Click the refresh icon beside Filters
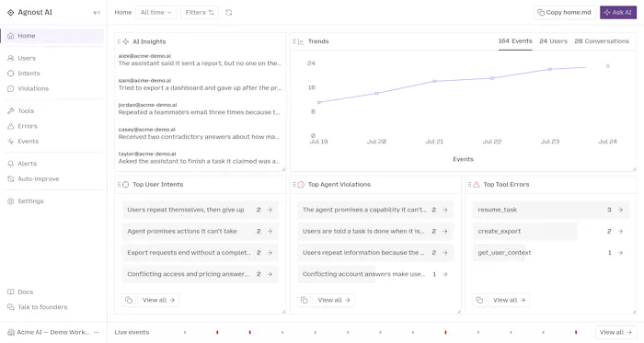The width and height of the screenshot is (644, 343). (x=229, y=13)
